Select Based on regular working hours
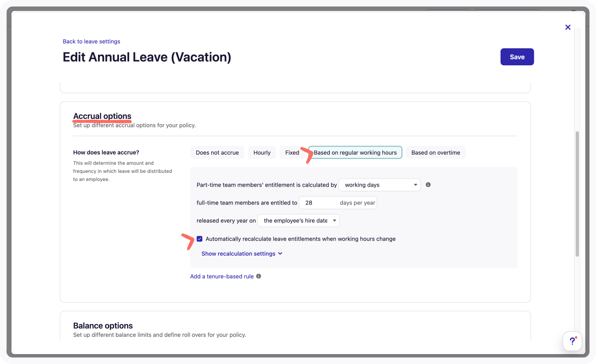 (355, 153)
